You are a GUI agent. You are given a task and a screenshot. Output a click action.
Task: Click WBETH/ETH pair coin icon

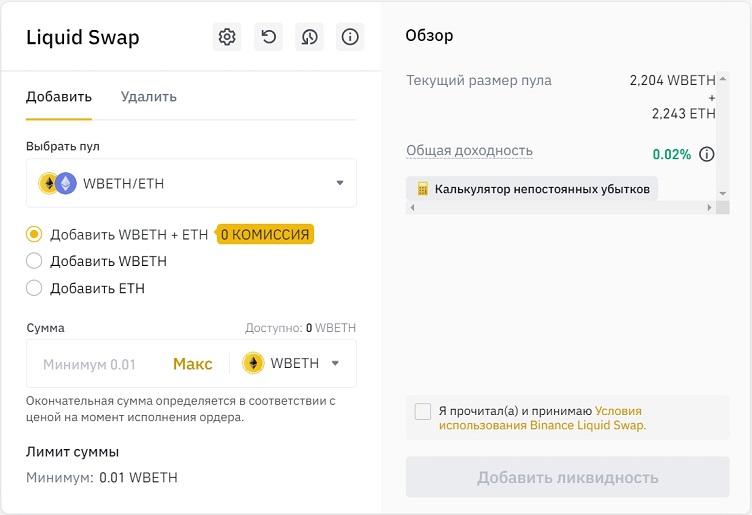58,183
